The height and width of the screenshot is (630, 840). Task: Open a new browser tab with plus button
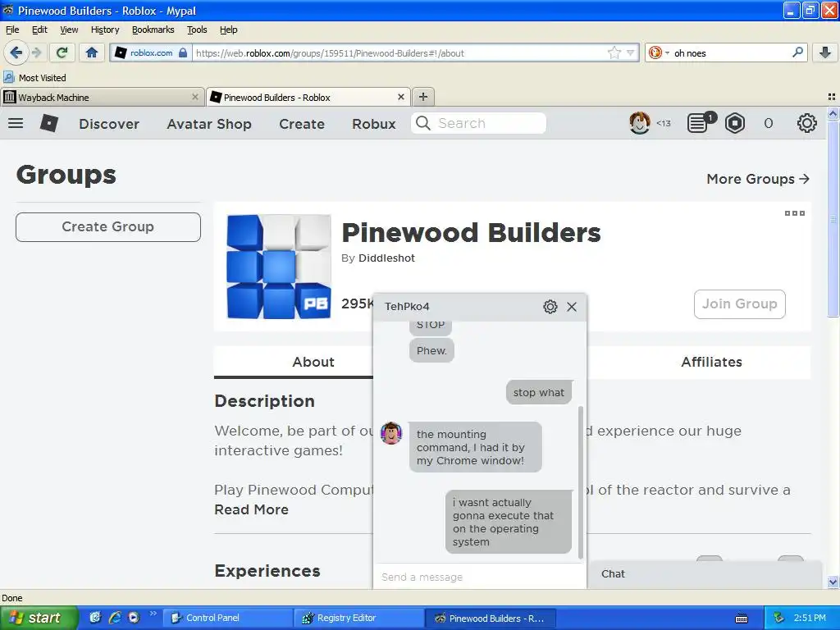(423, 97)
